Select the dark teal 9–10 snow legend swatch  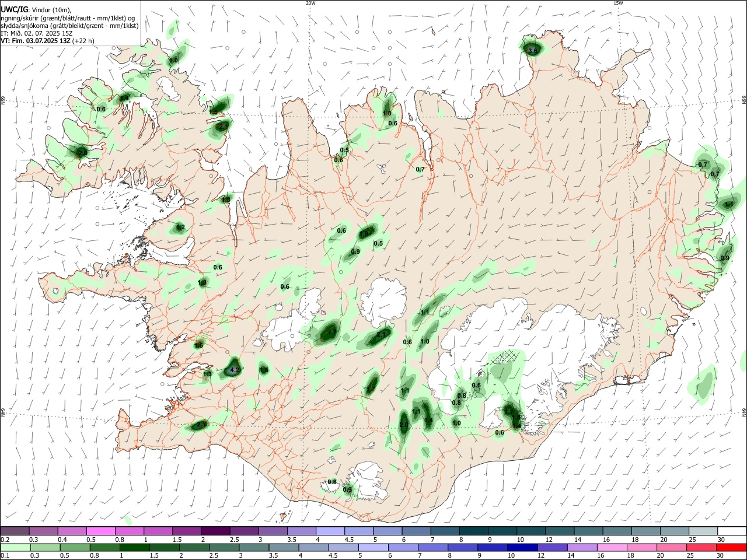(502, 531)
